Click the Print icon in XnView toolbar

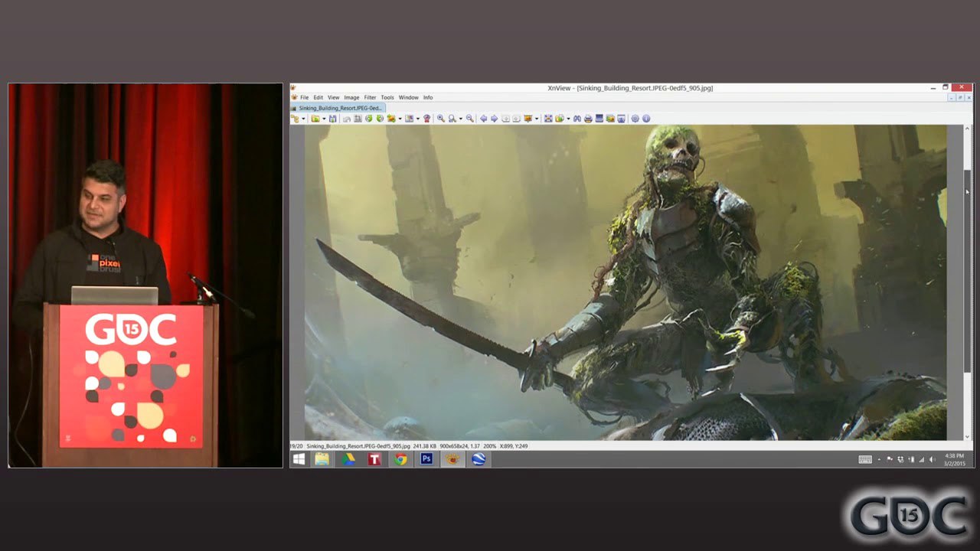pos(589,119)
